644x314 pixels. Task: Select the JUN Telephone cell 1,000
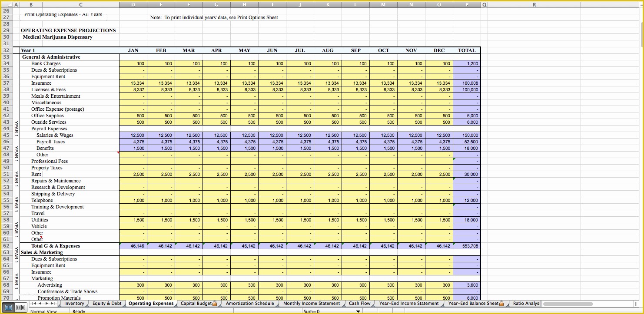[272, 200]
